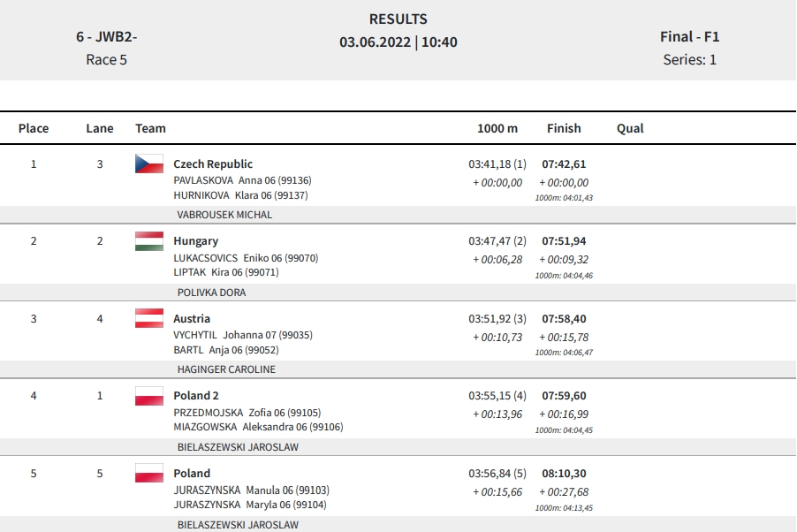
Task: Click the Poland flag in lane 5
Action: (x=149, y=473)
